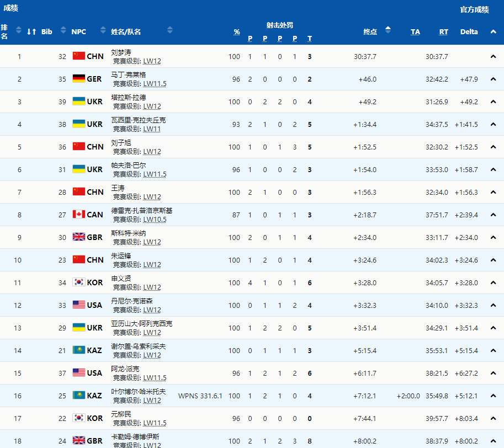Click the Germany flag in row 2
Image resolution: width=504 pixels, height=448 pixels.
pyautogui.click(x=79, y=79)
